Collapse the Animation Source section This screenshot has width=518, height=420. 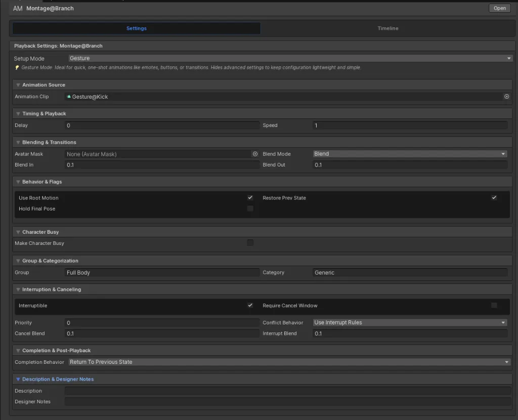[x=18, y=85]
